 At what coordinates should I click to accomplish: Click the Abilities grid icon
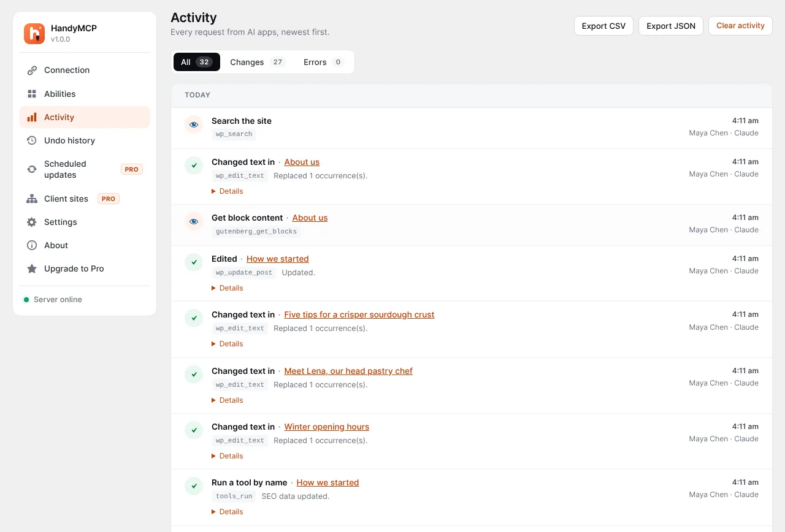pyautogui.click(x=32, y=94)
